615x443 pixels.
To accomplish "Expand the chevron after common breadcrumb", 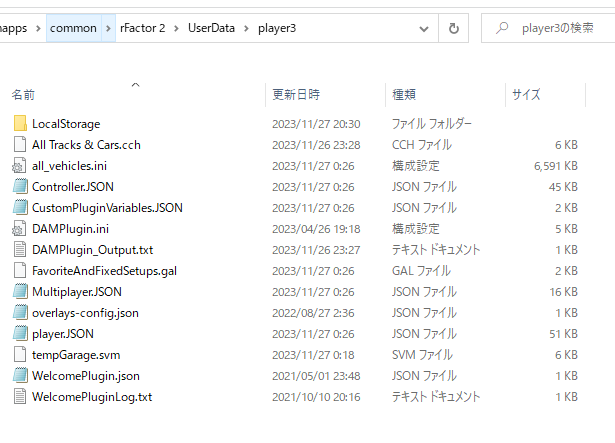I will point(108,28).
